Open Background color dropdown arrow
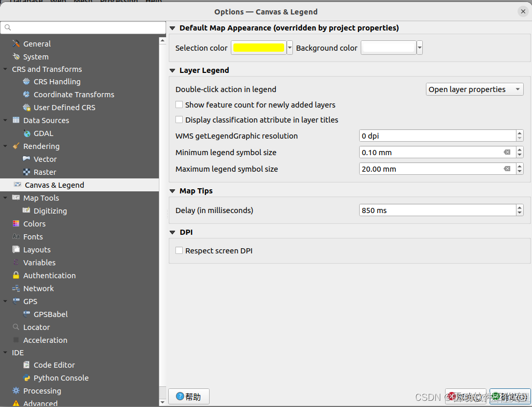 420,48
